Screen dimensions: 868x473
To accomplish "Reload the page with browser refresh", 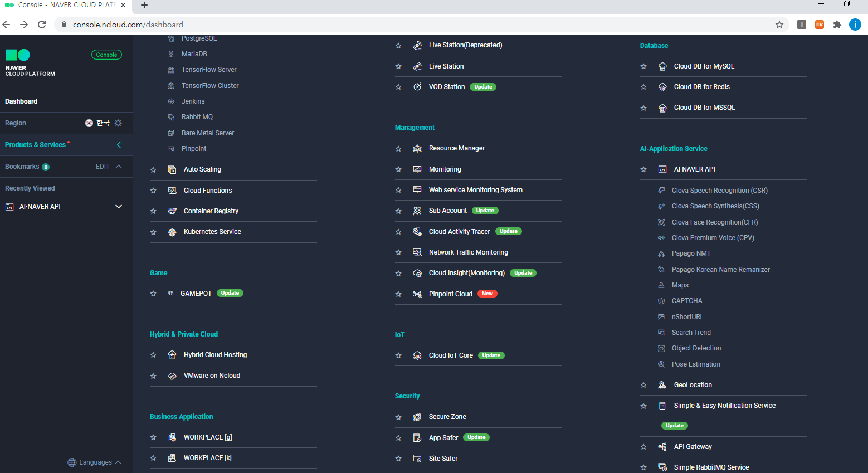I will tap(42, 25).
